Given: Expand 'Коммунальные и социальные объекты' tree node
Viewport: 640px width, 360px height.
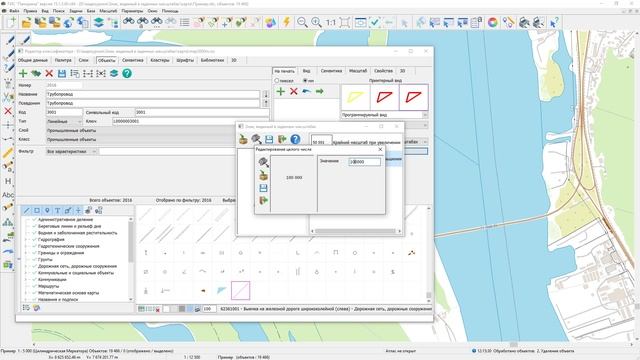Looking at the screenshot, I should coord(27,273).
